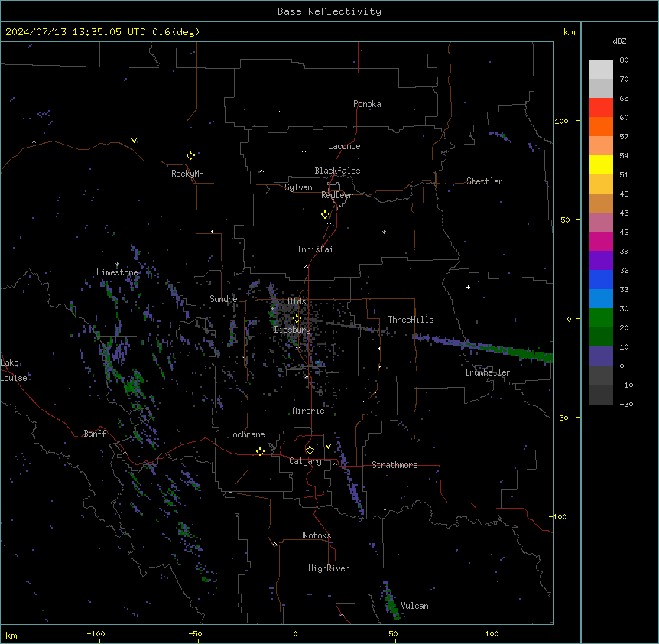Screen dimensions: 659x644
Task: Click the Lake Louise label
Action: (14, 370)
